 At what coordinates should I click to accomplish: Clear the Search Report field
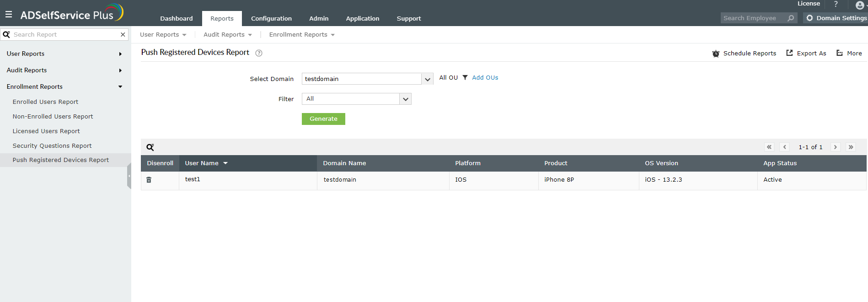123,35
